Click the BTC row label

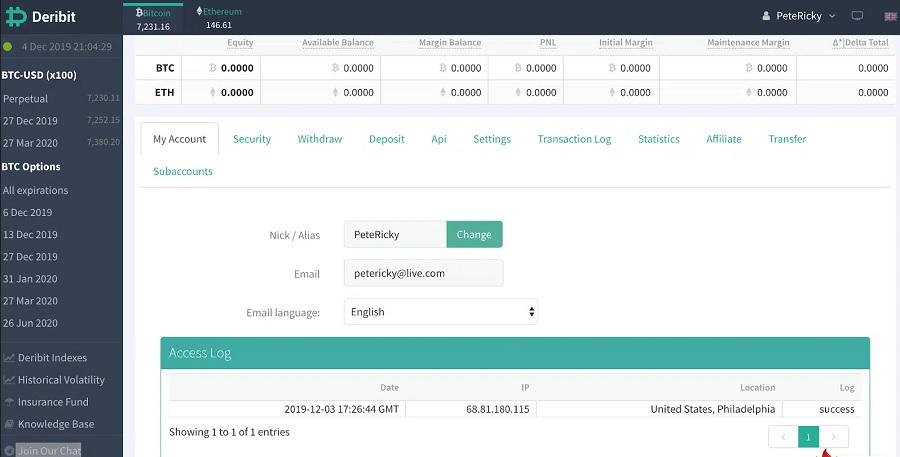[165, 68]
